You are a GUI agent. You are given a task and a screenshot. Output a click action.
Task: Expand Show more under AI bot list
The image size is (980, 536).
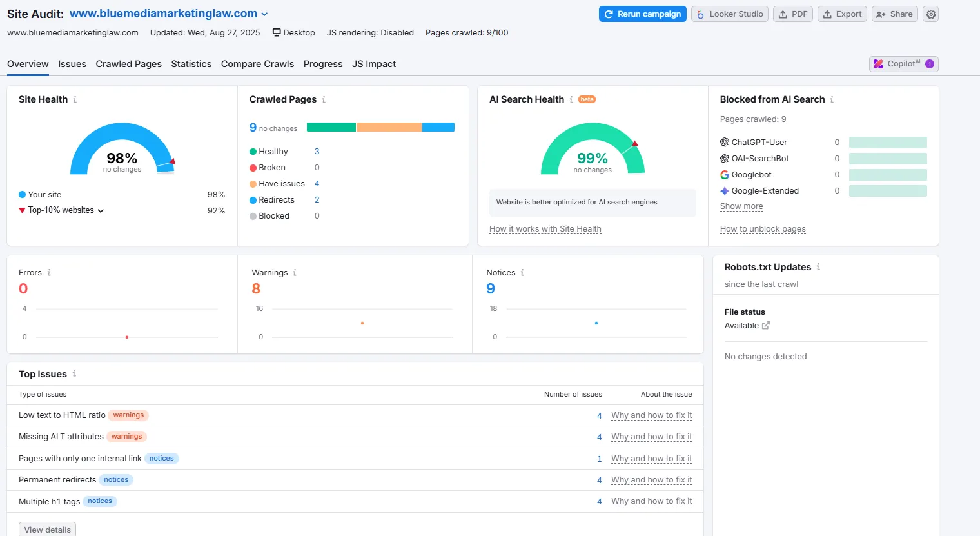pos(741,206)
